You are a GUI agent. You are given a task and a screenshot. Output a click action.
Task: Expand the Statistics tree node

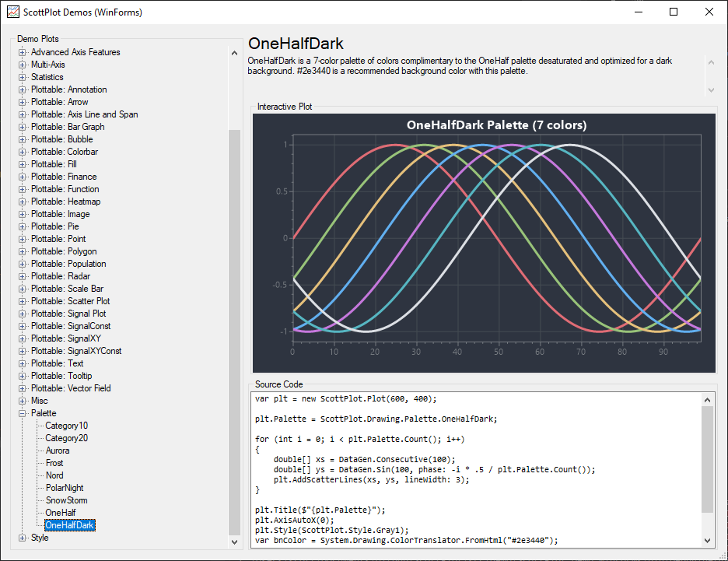coord(22,78)
